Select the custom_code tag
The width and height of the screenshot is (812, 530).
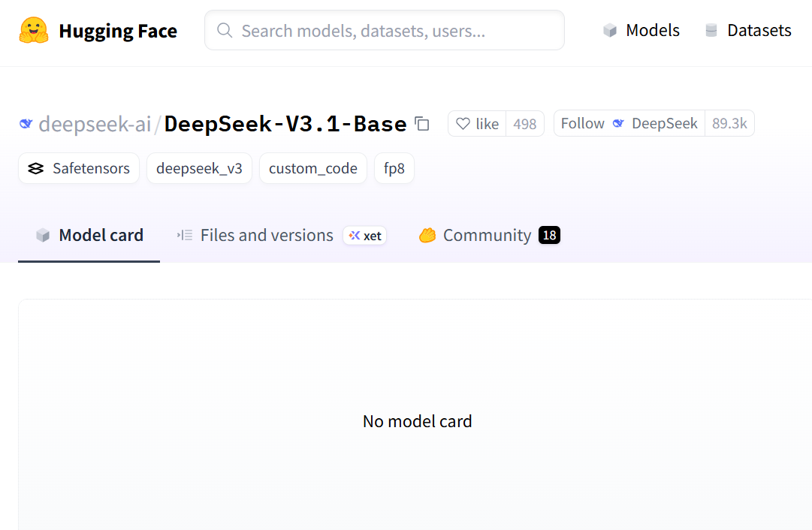tap(312, 168)
